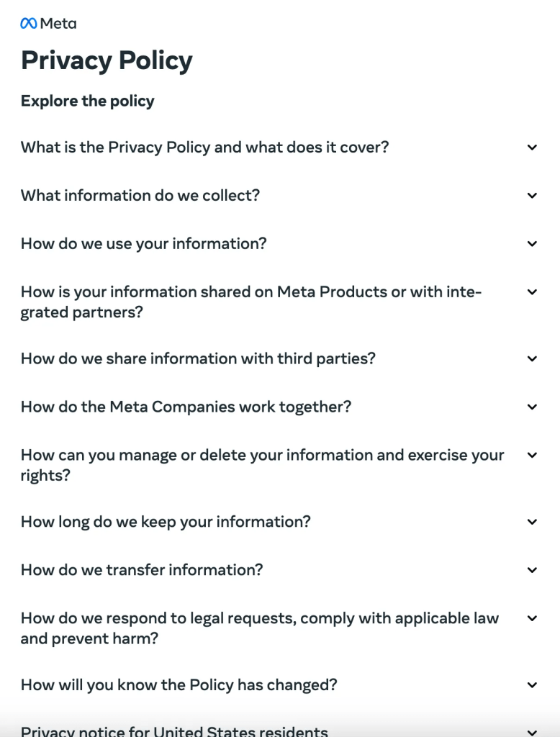Expand chevron for 'What is the Privacy Policy' section
This screenshot has width=560, height=737.
(532, 148)
